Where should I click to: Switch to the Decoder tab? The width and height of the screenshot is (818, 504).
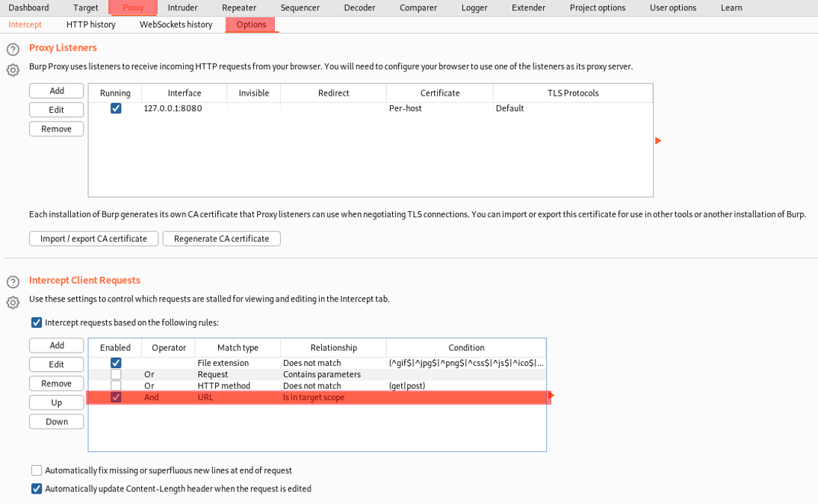[359, 7]
